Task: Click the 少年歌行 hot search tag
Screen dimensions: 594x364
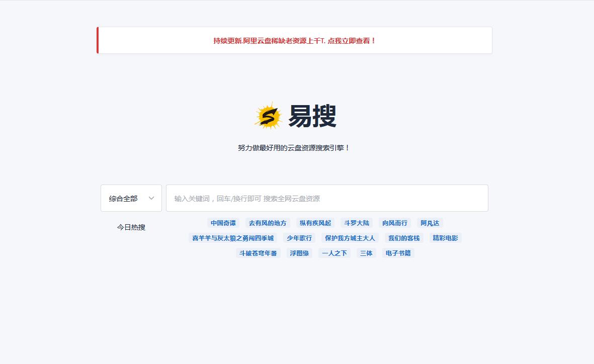Action: pos(299,238)
